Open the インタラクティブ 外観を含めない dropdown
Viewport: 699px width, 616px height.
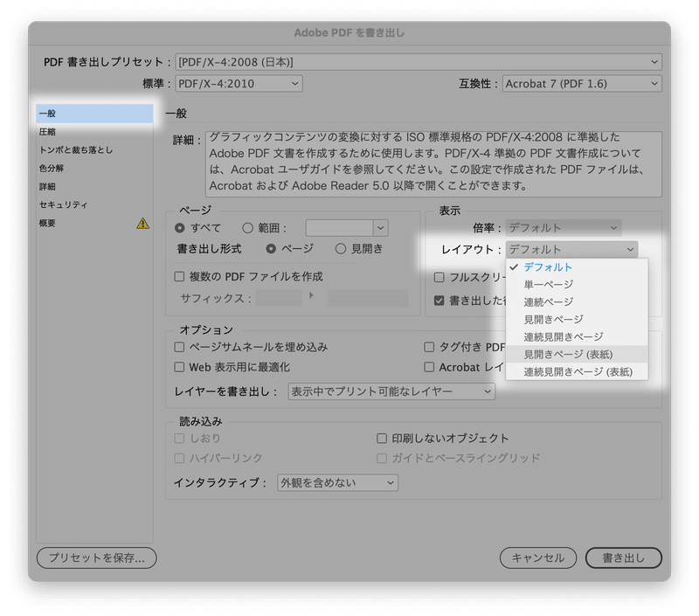click(x=337, y=482)
